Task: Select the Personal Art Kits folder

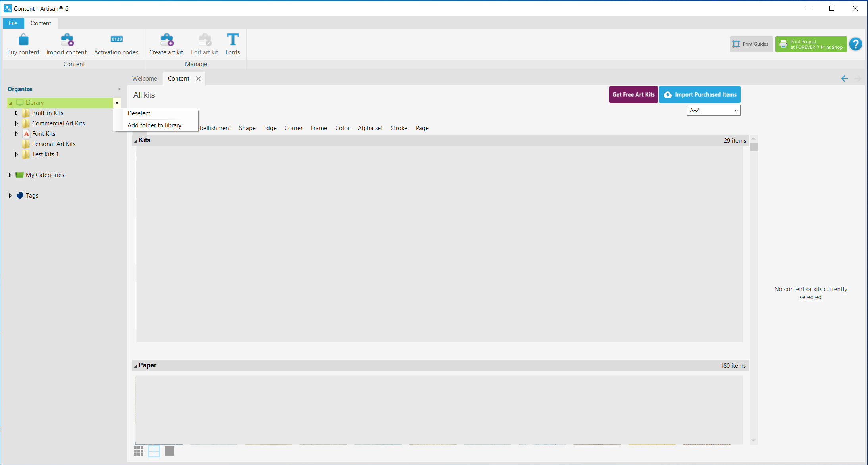Action: (54, 144)
